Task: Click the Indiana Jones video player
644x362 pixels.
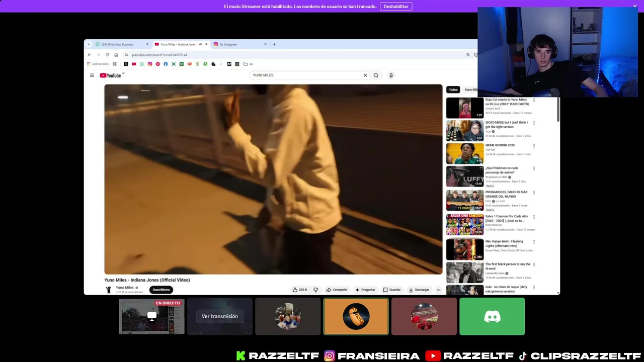Action: pyautogui.click(x=273, y=179)
